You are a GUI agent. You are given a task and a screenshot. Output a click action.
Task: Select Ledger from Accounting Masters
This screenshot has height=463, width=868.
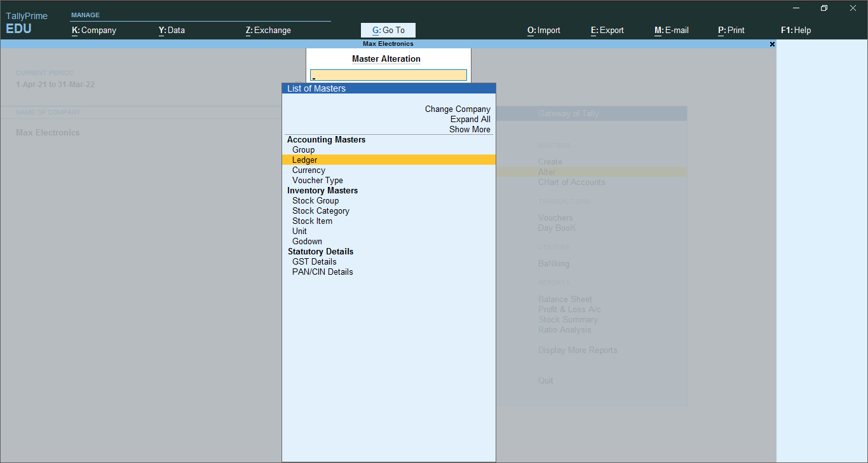(x=388, y=160)
